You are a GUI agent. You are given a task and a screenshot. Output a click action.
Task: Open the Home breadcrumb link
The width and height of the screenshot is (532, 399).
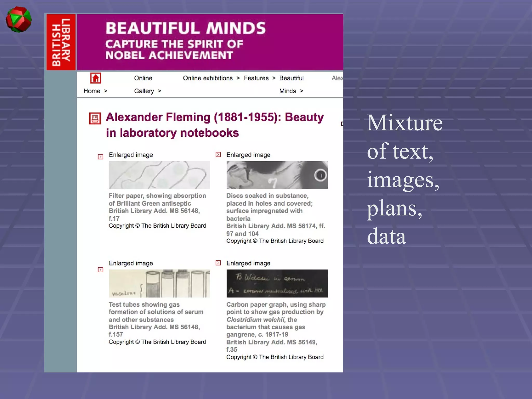(x=92, y=91)
